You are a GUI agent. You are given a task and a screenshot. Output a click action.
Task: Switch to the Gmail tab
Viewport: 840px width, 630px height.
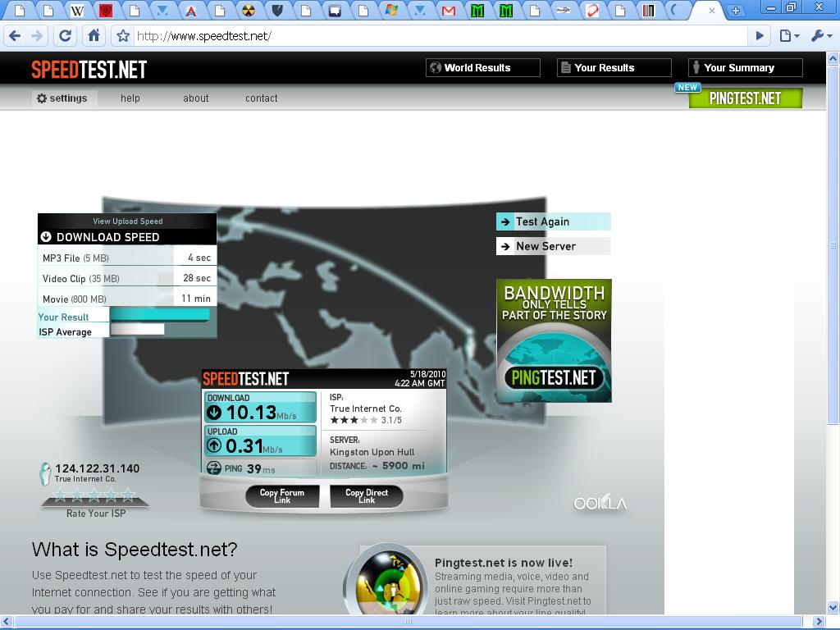[448, 11]
